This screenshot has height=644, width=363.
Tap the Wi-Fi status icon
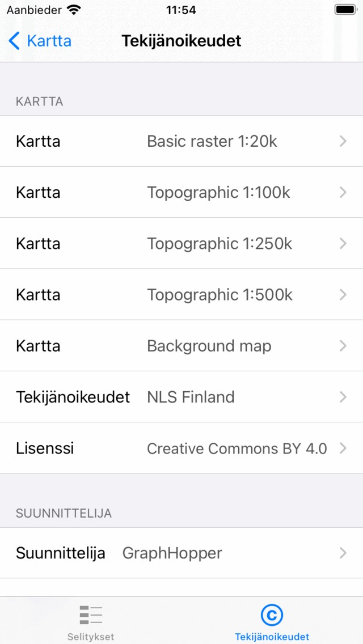click(74, 10)
